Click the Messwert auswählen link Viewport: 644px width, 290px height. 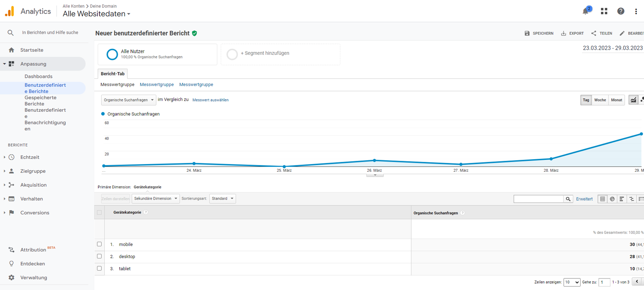210,100
